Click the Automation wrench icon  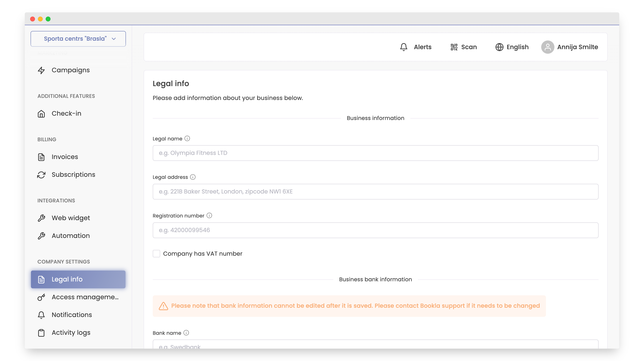point(41,236)
